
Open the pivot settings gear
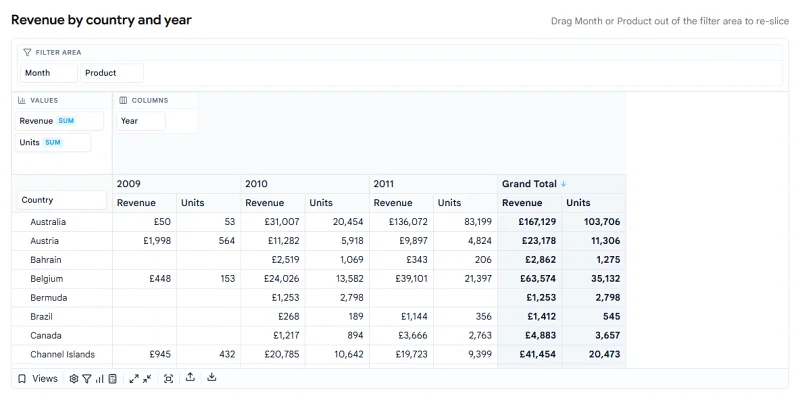[x=73, y=379]
